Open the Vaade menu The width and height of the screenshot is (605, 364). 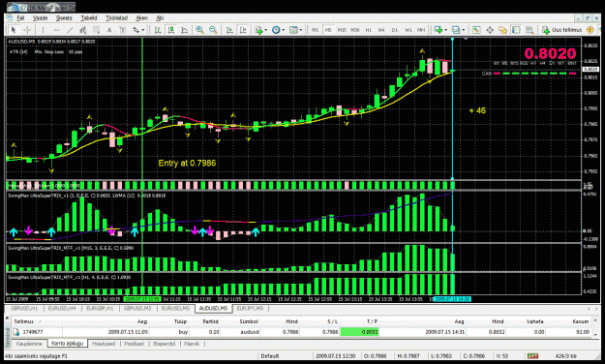tap(40, 18)
